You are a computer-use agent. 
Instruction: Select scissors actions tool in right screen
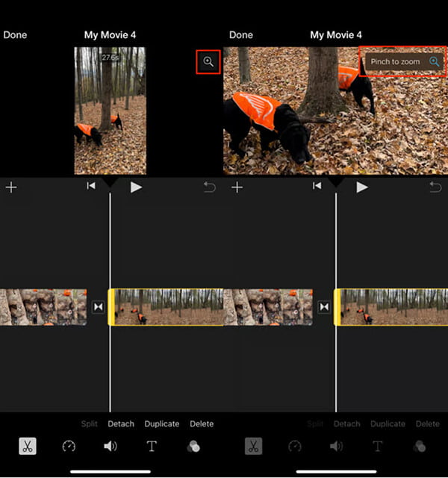click(253, 447)
